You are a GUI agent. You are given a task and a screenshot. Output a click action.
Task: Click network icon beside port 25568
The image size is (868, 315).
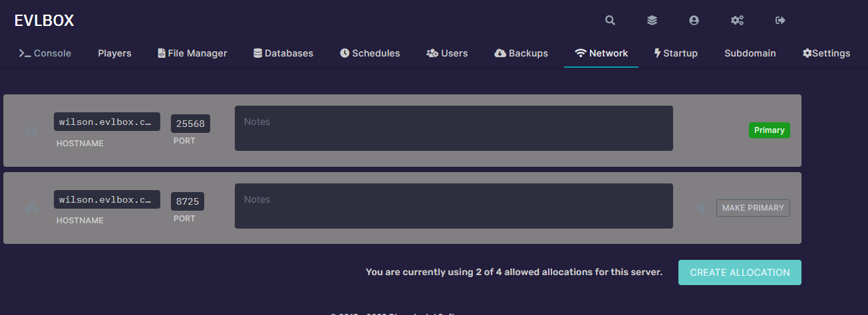tap(31, 130)
